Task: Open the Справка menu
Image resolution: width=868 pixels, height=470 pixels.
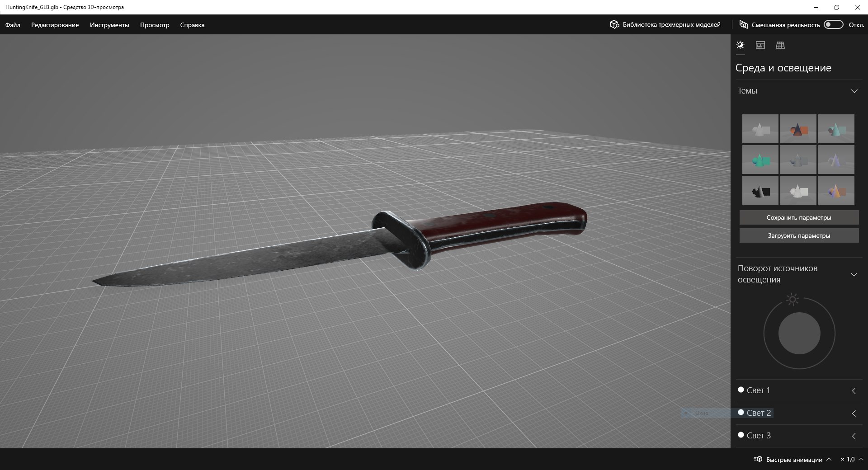Action: coord(192,25)
